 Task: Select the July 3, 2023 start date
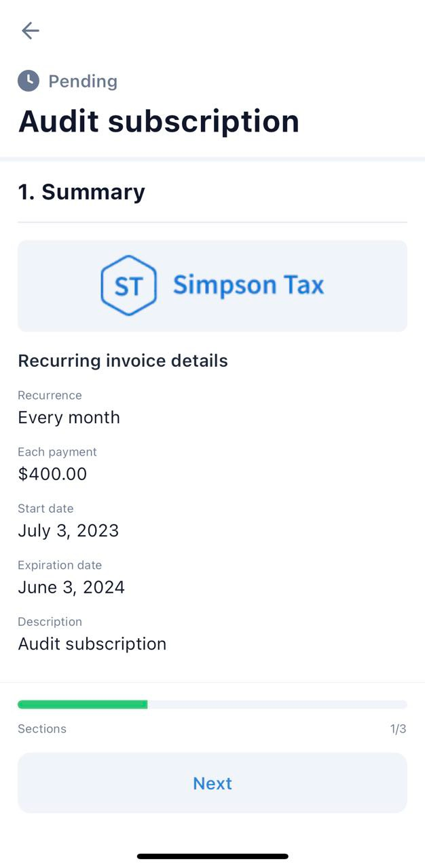pos(68,530)
